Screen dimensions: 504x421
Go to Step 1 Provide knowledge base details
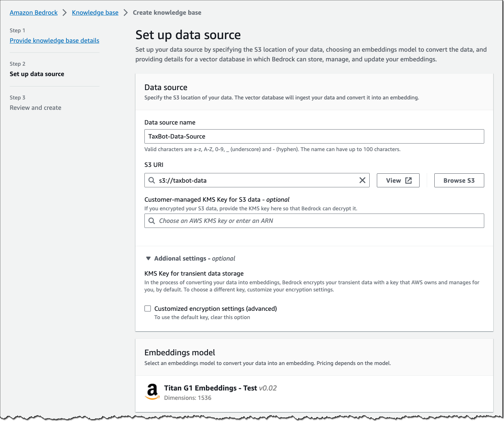click(54, 40)
